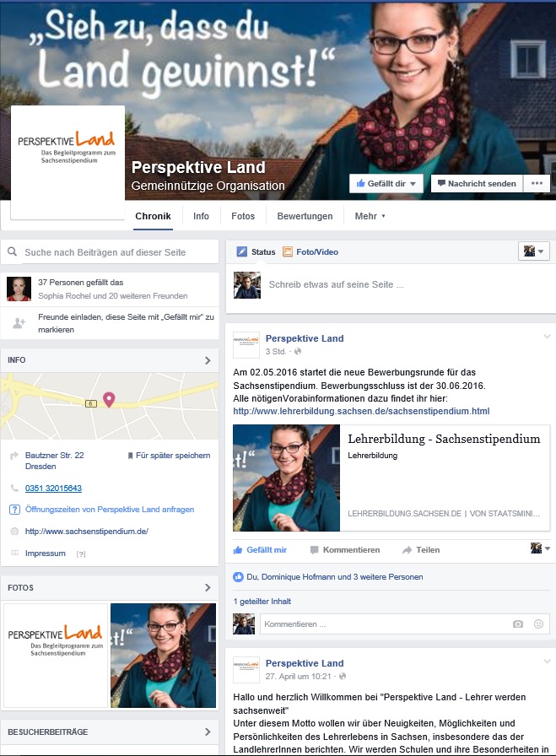Viewport: 556px width, 756px height.
Task: Open the http://www.sachsenstipendium.de/ link
Action: [87, 532]
